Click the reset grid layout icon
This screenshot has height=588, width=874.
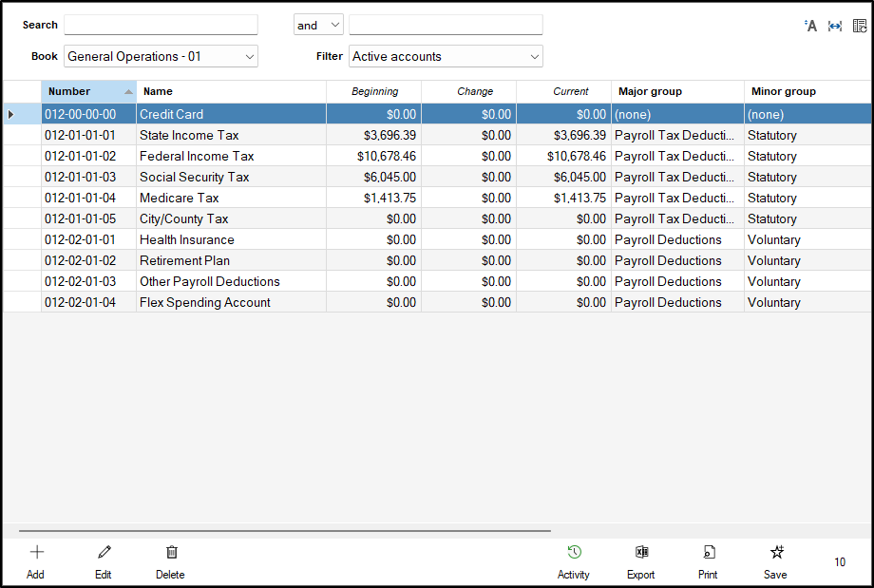pyautogui.click(x=860, y=26)
